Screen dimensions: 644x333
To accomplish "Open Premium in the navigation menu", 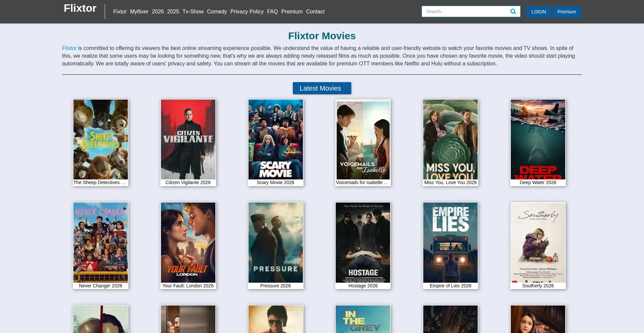I will pos(292,11).
